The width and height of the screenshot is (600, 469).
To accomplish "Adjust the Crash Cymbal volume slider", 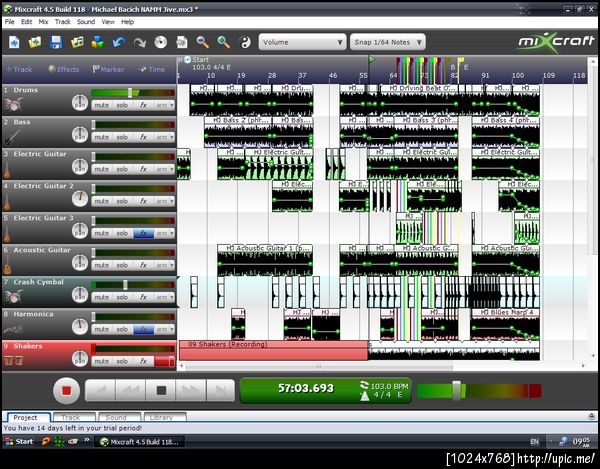I will (125, 285).
